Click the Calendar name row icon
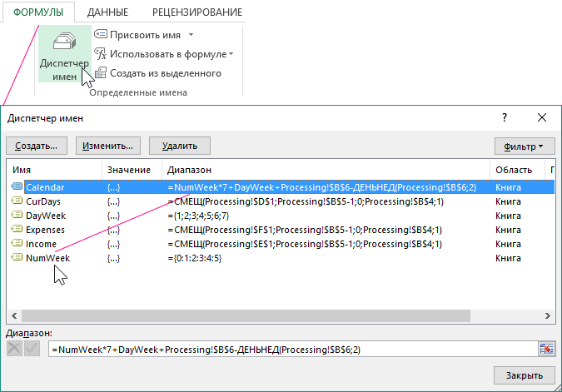This screenshot has width=562, height=392. point(16,187)
